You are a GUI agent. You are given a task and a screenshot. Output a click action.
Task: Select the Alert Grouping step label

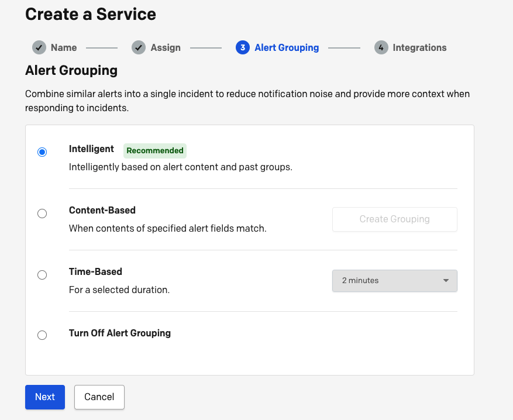287,48
